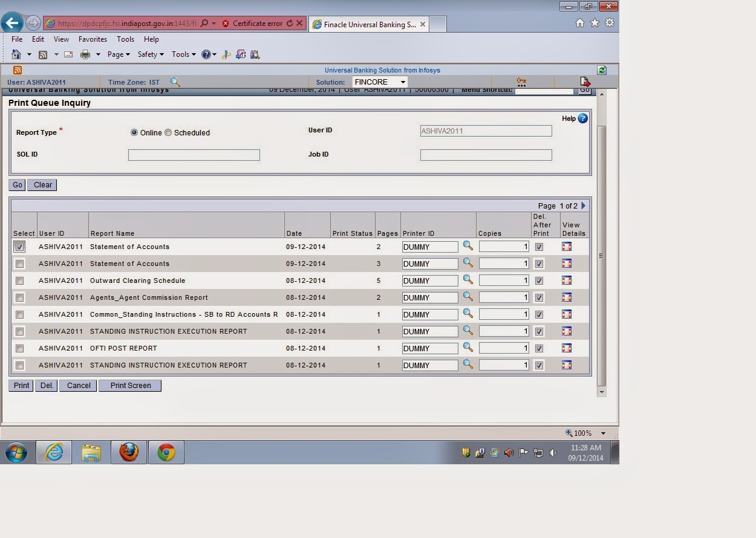Select the Scheduled report type radio button
The image size is (756, 538).
tap(168, 132)
